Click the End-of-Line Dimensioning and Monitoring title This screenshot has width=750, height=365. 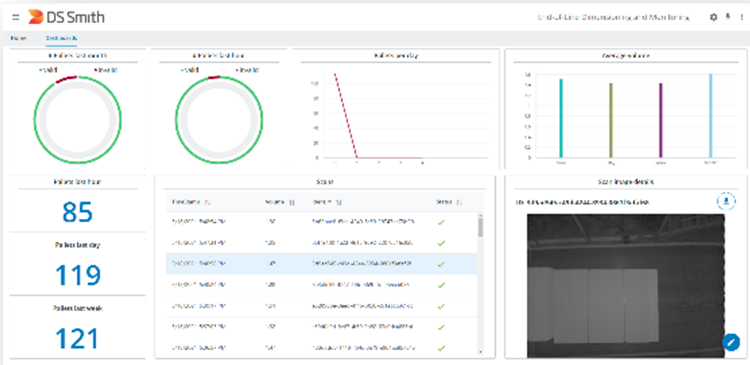[614, 18]
